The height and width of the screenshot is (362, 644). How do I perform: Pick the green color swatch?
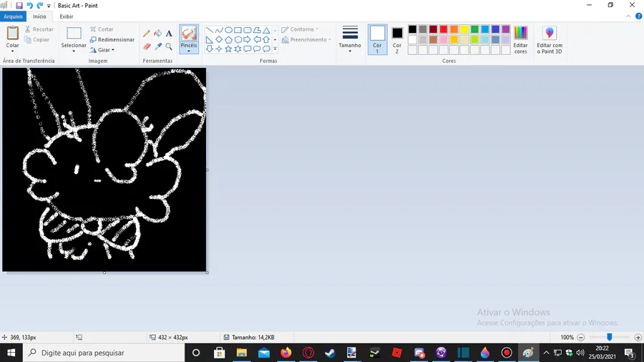(x=474, y=29)
